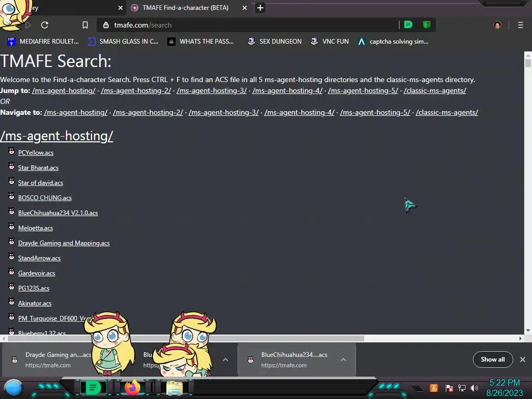Open the MEDIAFIRE ROULET... bookmark

coord(43,42)
